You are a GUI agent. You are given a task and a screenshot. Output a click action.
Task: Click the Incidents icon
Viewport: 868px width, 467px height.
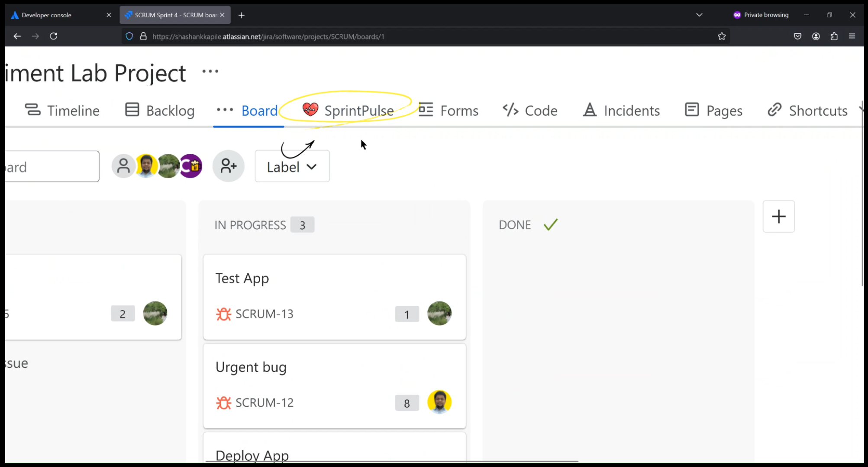point(590,110)
